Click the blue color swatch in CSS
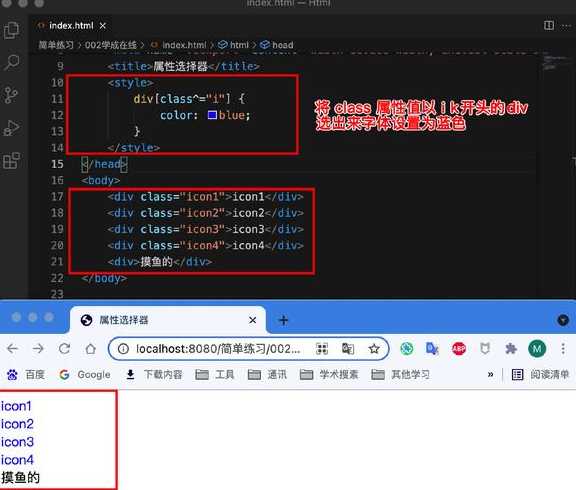The height and width of the screenshot is (490, 576). click(212, 115)
